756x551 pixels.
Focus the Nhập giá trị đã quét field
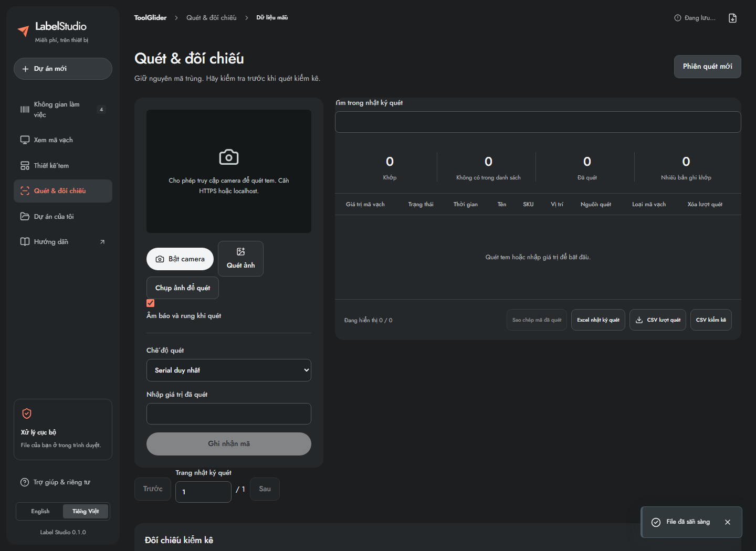click(x=229, y=414)
